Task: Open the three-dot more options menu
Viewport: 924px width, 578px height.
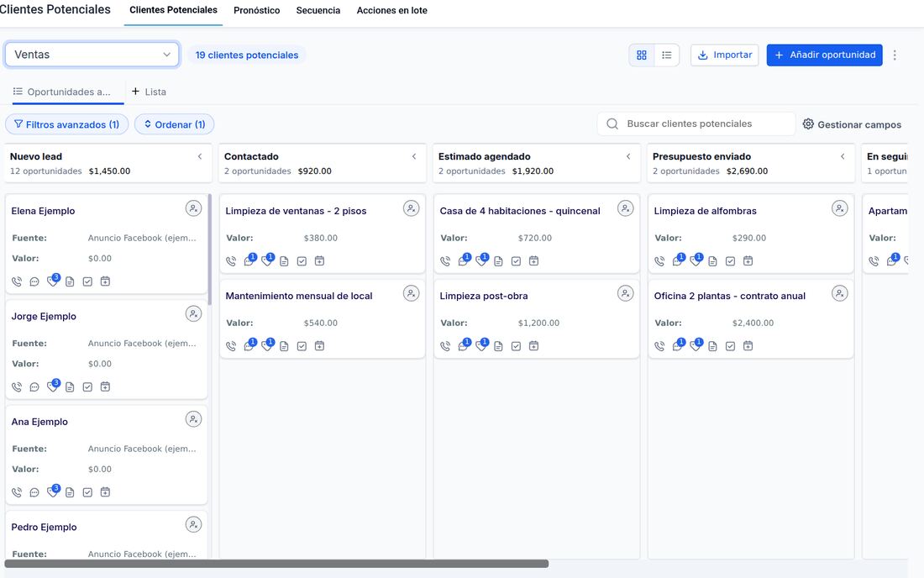Action: click(895, 55)
